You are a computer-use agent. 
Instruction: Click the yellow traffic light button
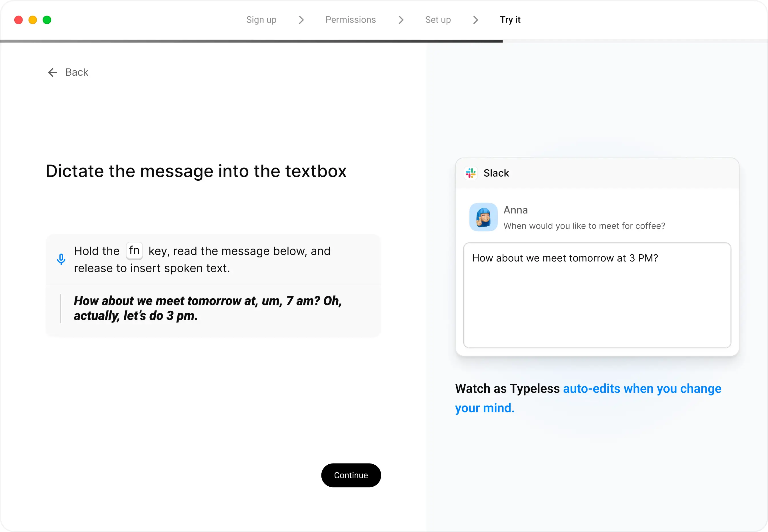point(33,20)
